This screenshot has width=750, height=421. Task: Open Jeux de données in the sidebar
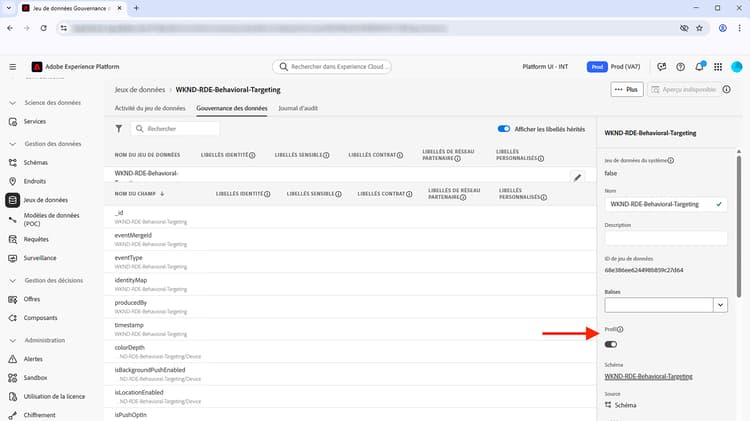click(x=45, y=200)
